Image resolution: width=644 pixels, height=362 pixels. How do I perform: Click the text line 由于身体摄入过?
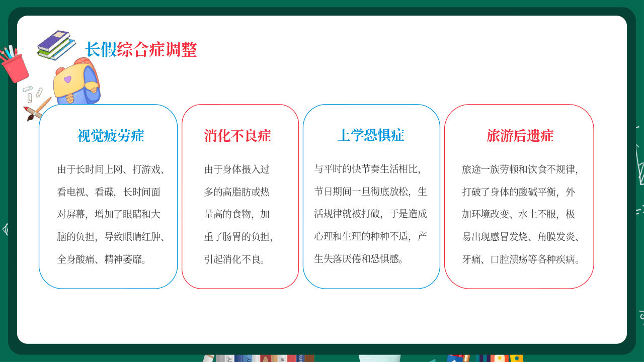(x=237, y=169)
